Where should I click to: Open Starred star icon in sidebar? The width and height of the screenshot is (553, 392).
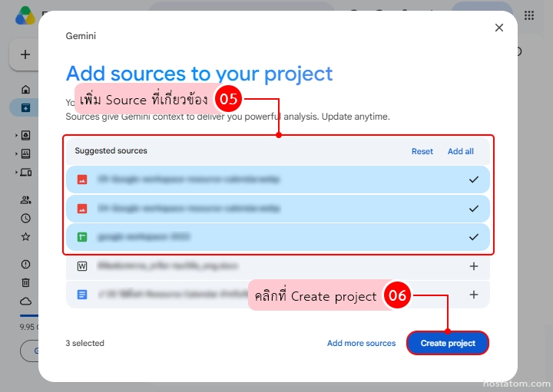(x=25, y=237)
